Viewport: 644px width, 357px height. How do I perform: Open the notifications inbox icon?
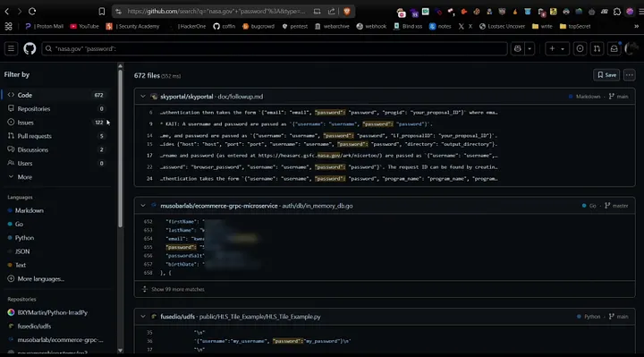pos(614,49)
